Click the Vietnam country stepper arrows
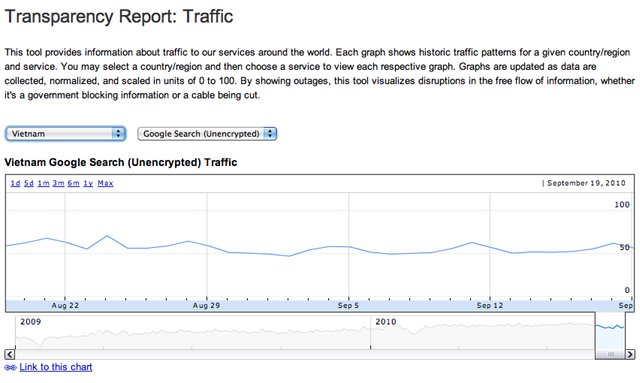Screen dimensions: 640x383 coord(118,134)
